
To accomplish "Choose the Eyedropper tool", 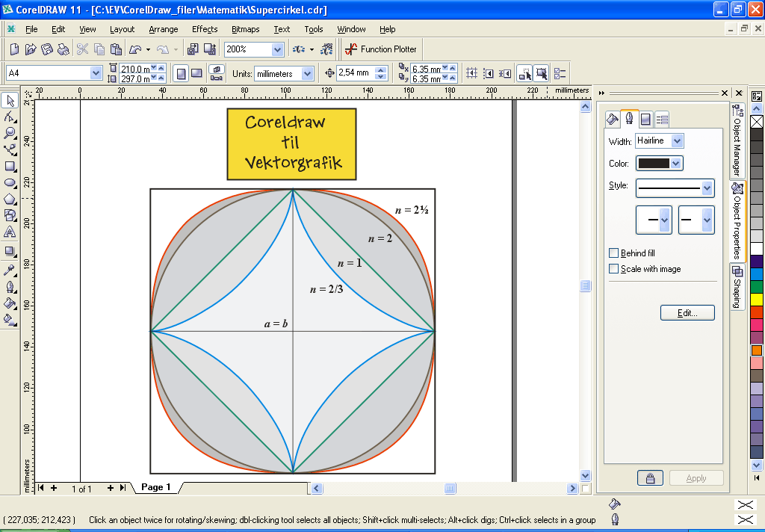I will point(10,270).
